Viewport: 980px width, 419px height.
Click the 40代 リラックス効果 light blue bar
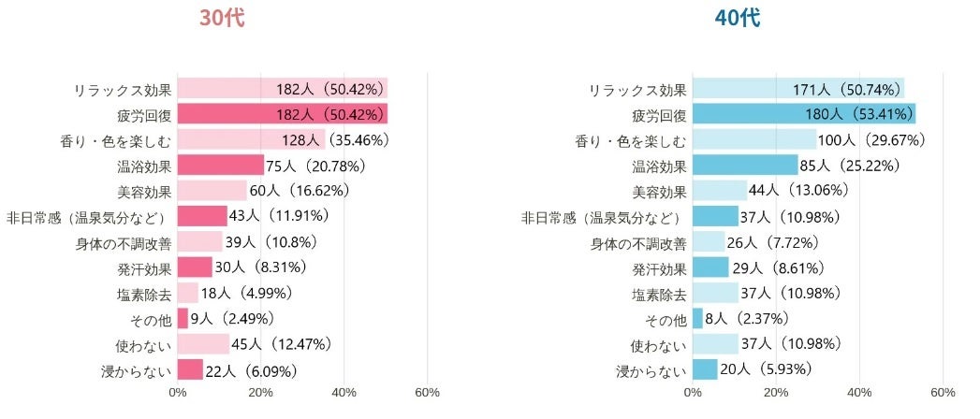[739, 90]
